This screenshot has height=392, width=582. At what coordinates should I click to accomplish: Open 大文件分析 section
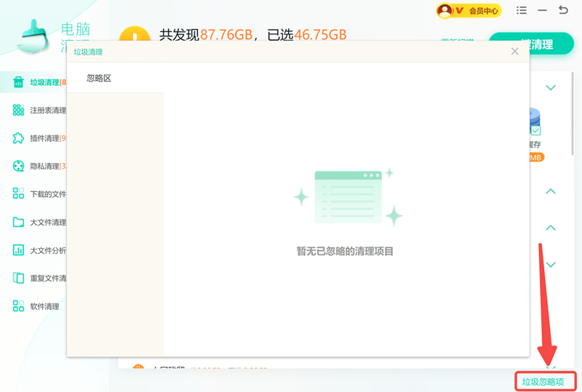(48, 251)
